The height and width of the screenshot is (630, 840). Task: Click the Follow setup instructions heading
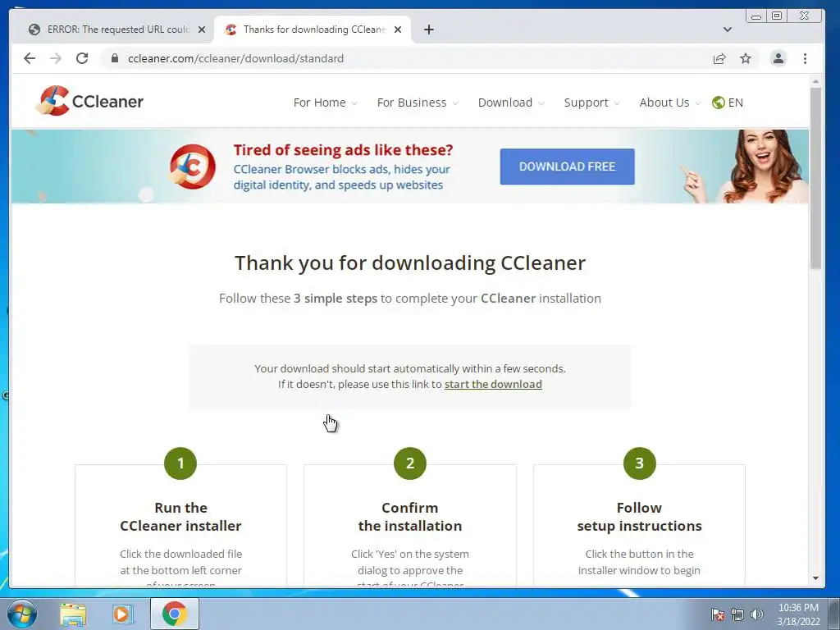tap(639, 517)
